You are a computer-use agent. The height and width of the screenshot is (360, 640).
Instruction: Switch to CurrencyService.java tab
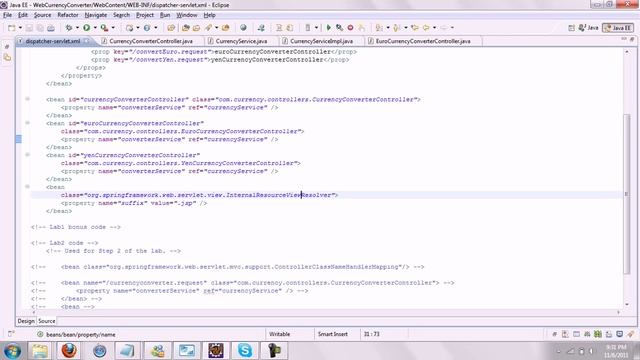(241, 41)
